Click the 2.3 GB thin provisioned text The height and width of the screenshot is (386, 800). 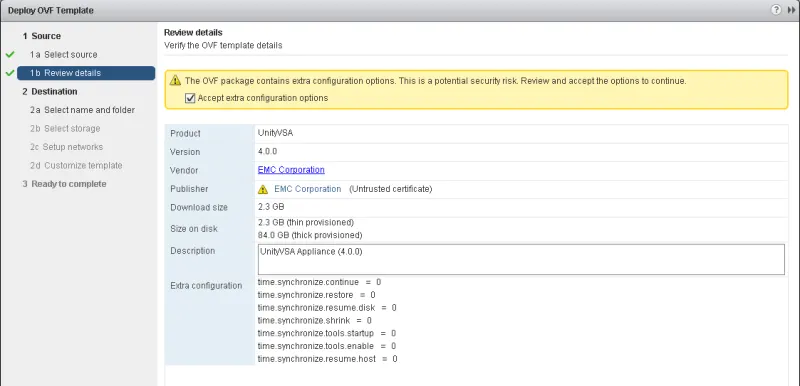[x=306, y=222]
